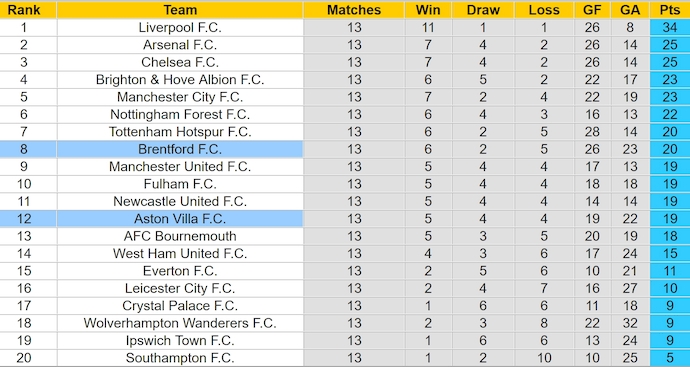Select the Matches column header

coord(354,10)
